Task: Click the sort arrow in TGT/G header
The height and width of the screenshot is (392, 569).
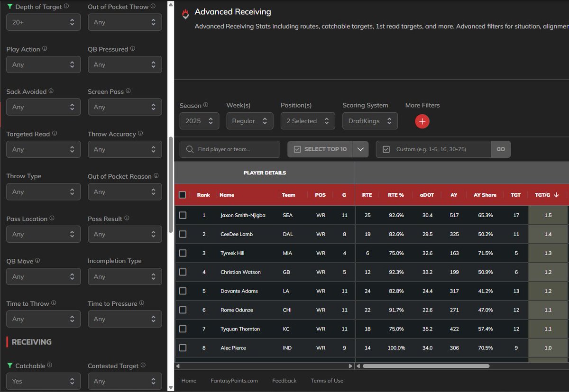Action: click(x=556, y=195)
